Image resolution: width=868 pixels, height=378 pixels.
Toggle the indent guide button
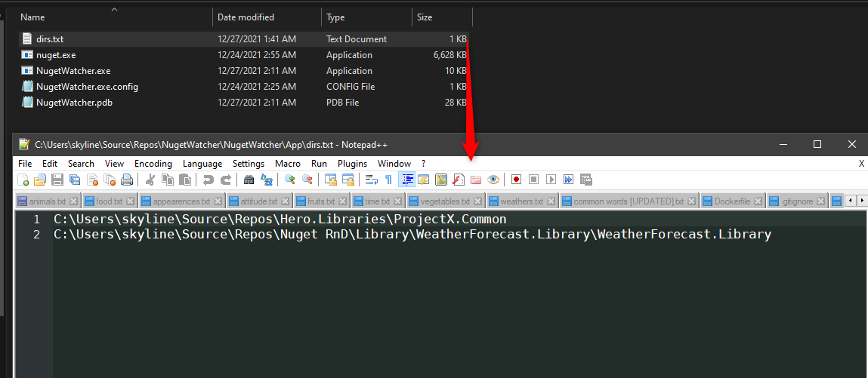pos(407,180)
